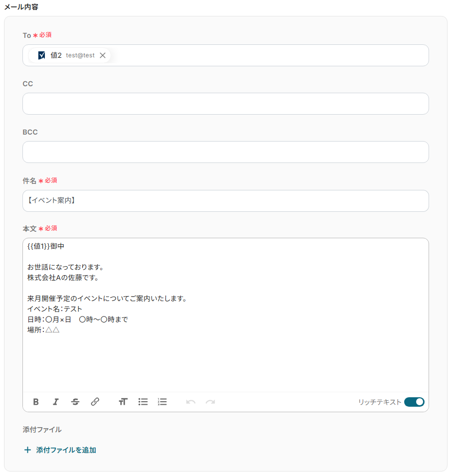Select the 値2 test@test chip
The height and width of the screenshot is (476, 450).
(69, 55)
